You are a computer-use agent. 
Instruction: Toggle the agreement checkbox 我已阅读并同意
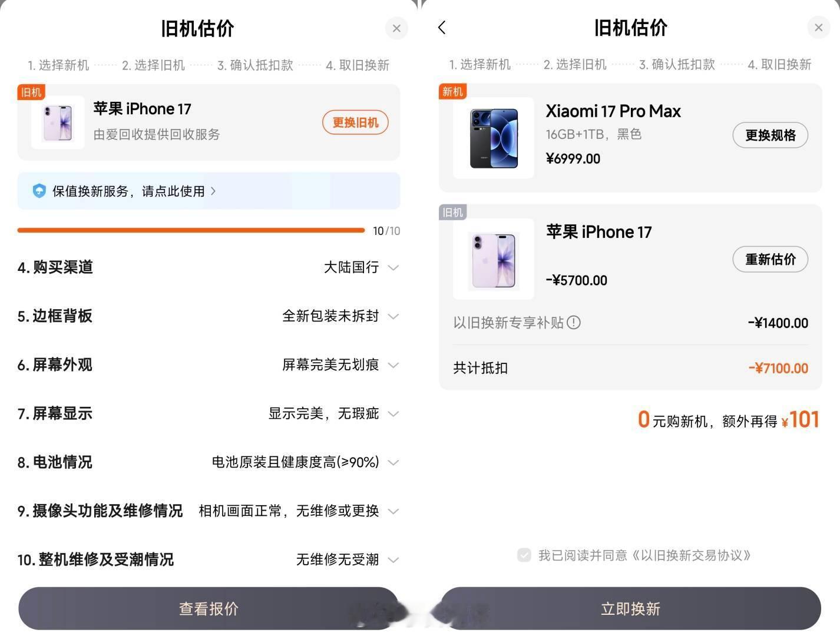pyautogui.click(x=524, y=555)
